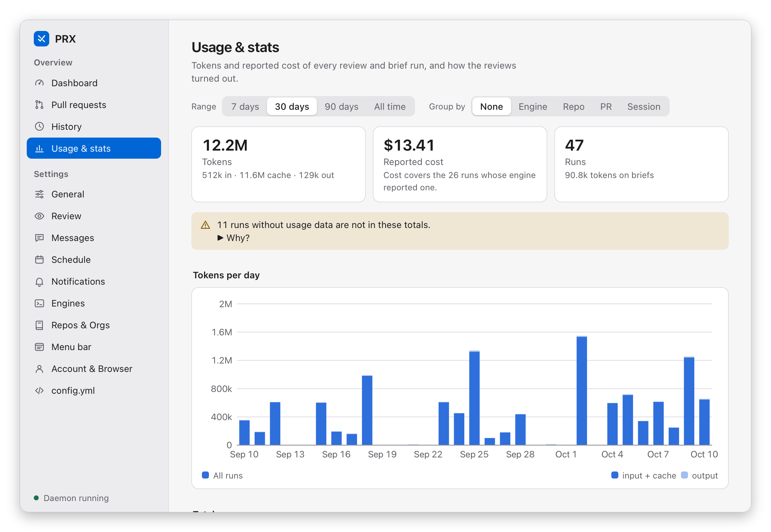Click the General sliders icon
This screenshot has width=771, height=532.
click(39, 194)
